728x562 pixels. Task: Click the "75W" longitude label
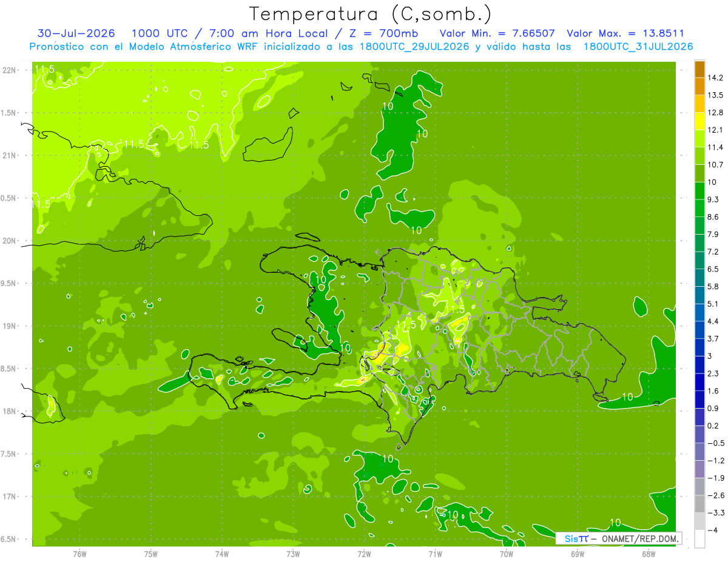pos(151,554)
